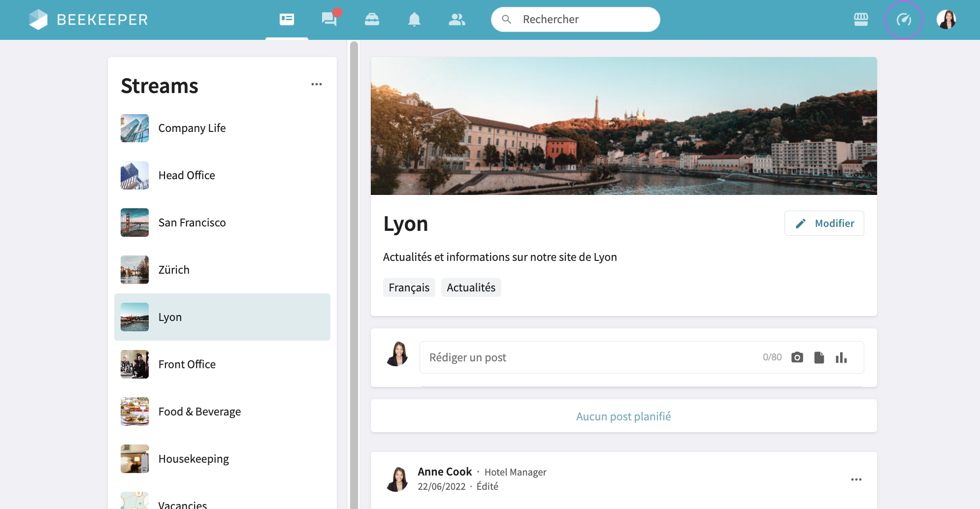The height and width of the screenshot is (509, 980).
Task: Click the Modifier button
Action: point(824,223)
